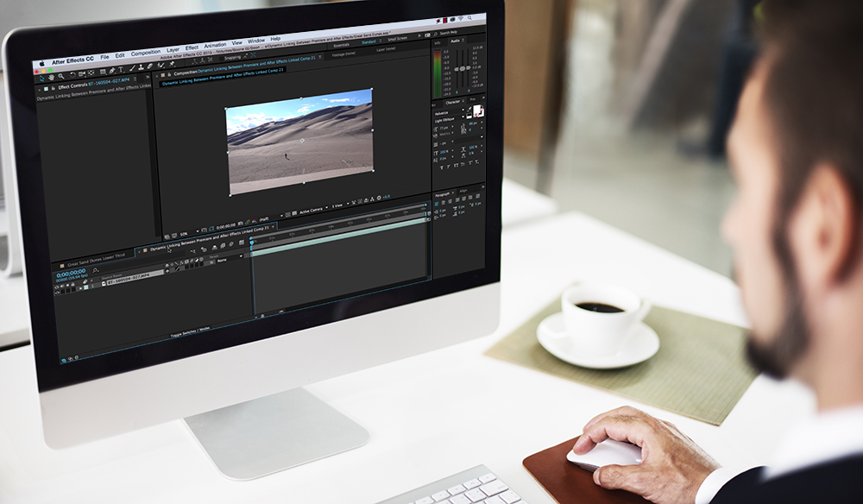
Task: Toggle Motion Blur enable switch in timeline
Action: 231,244
